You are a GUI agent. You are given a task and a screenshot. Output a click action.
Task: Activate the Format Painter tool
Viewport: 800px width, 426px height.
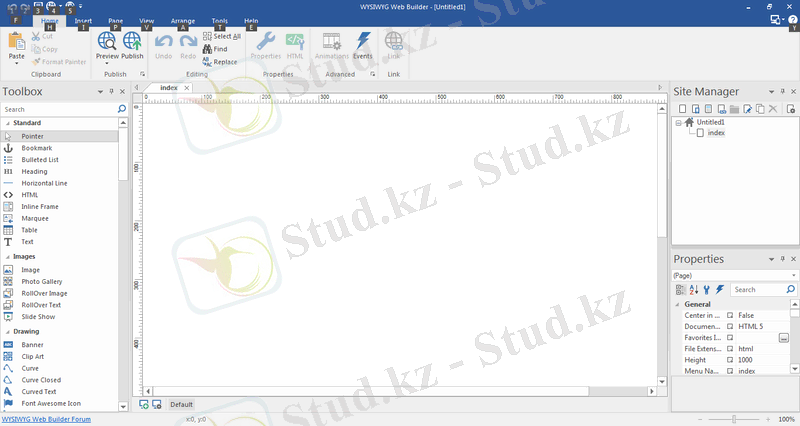pos(59,62)
